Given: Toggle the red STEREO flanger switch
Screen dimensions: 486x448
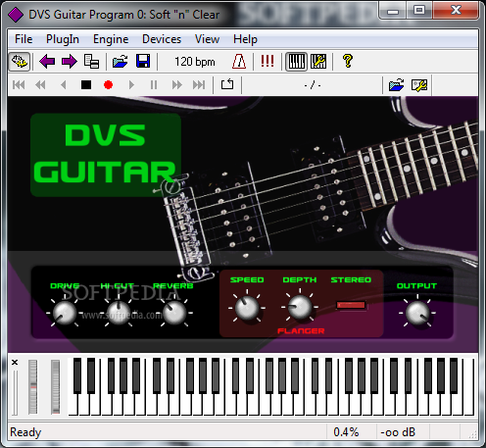Looking at the screenshot, I should tap(351, 305).
